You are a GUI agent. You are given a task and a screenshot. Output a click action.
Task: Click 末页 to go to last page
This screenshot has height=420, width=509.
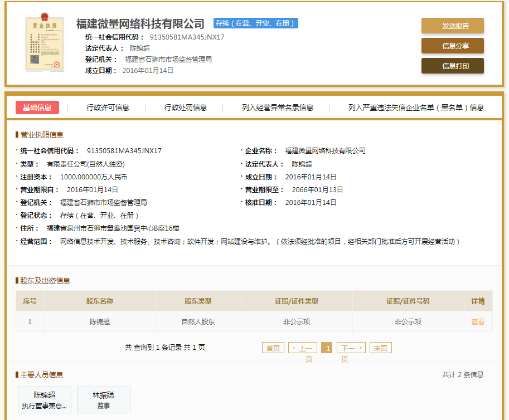[380, 348]
